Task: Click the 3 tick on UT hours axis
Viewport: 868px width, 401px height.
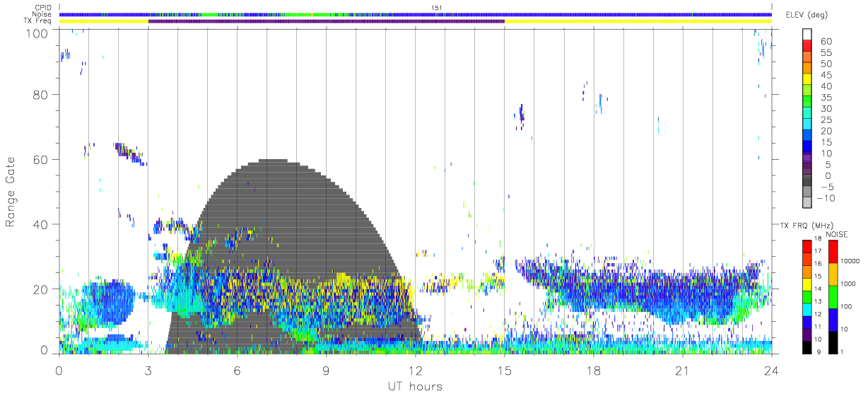Action: coord(148,370)
